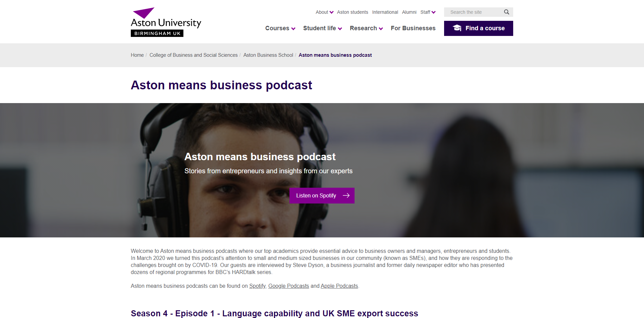Open the Student life menu chevron

[340, 29]
